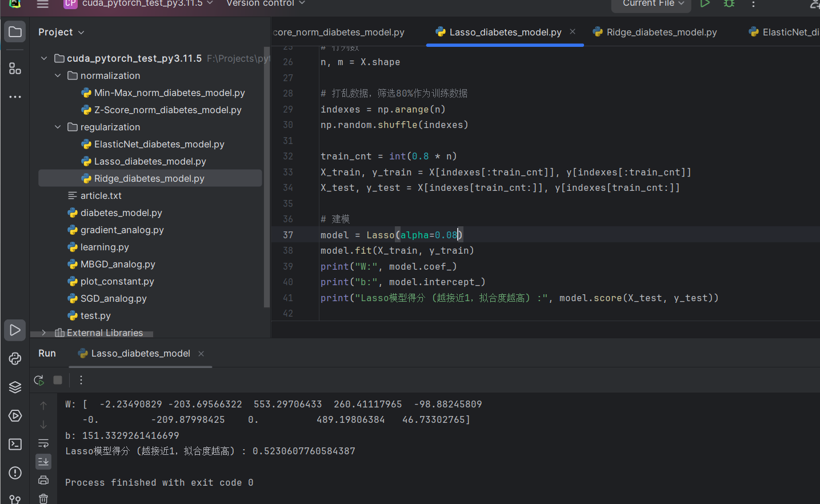820x504 pixels.
Task: Collapse the cuda_pytorch_test_py3.11.5 root folder
Action: [x=44, y=58]
